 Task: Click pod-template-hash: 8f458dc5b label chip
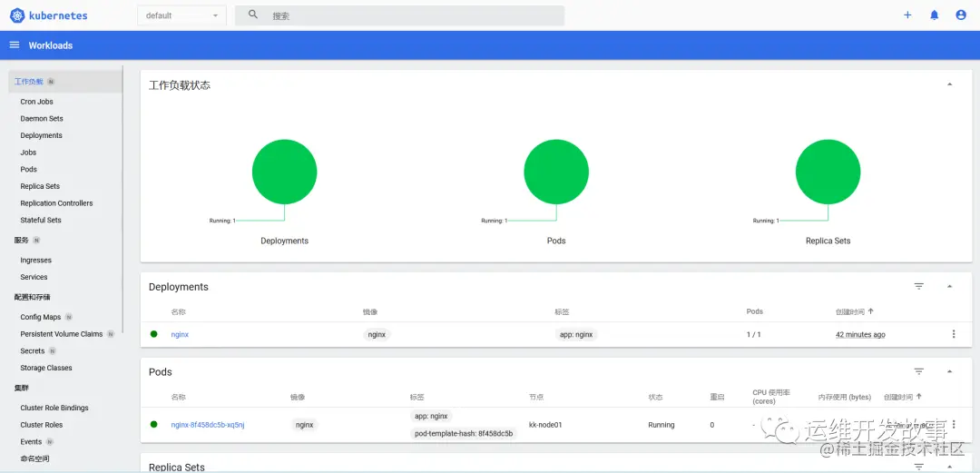pyautogui.click(x=463, y=433)
